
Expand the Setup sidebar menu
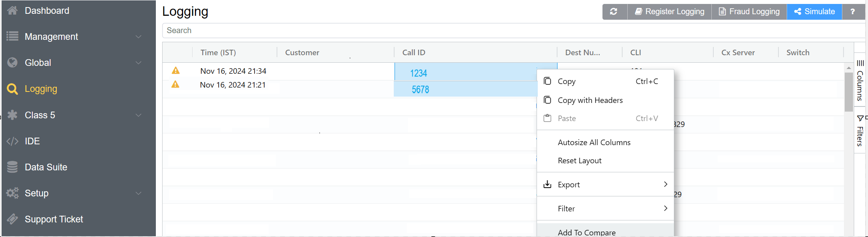tap(138, 193)
